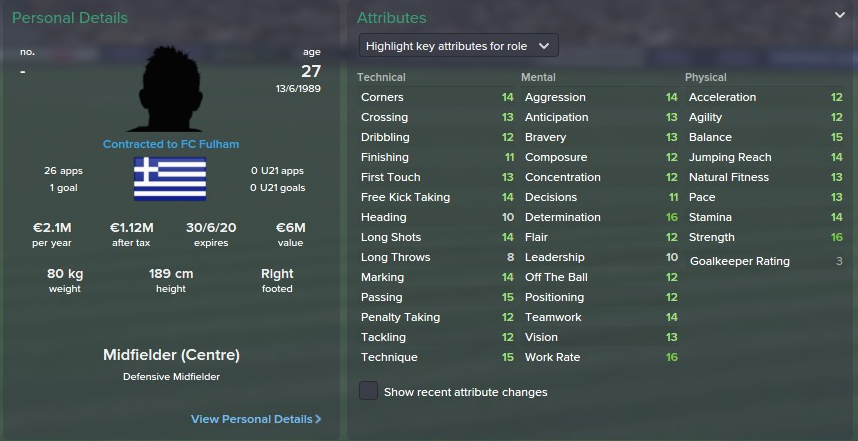Click the Greece national flag
The height and width of the screenshot is (441, 858).
(x=170, y=179)
